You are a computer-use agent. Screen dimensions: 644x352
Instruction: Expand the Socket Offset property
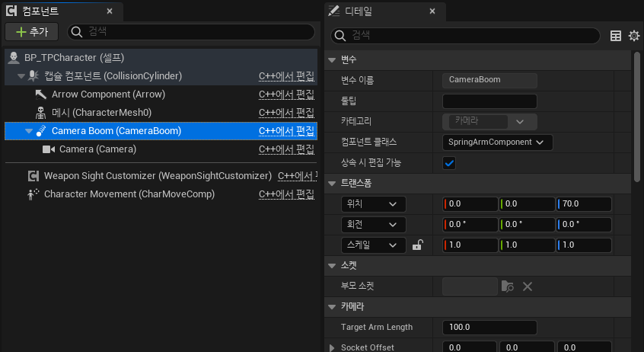332,347
